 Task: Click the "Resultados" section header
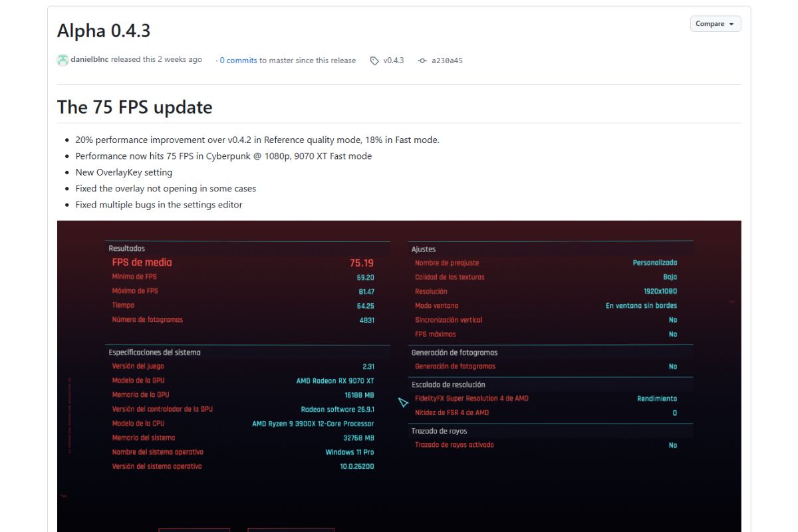(x=126, y=249)
